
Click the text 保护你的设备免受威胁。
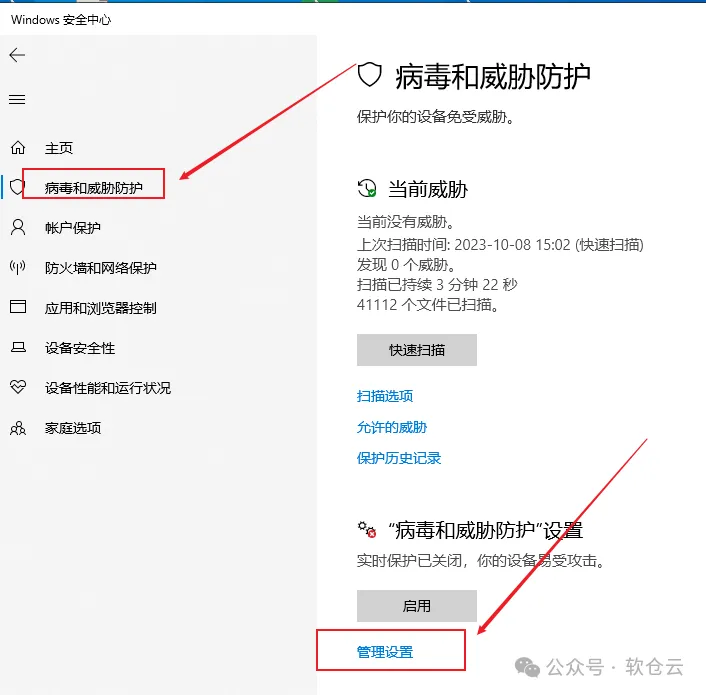(435, 117)
